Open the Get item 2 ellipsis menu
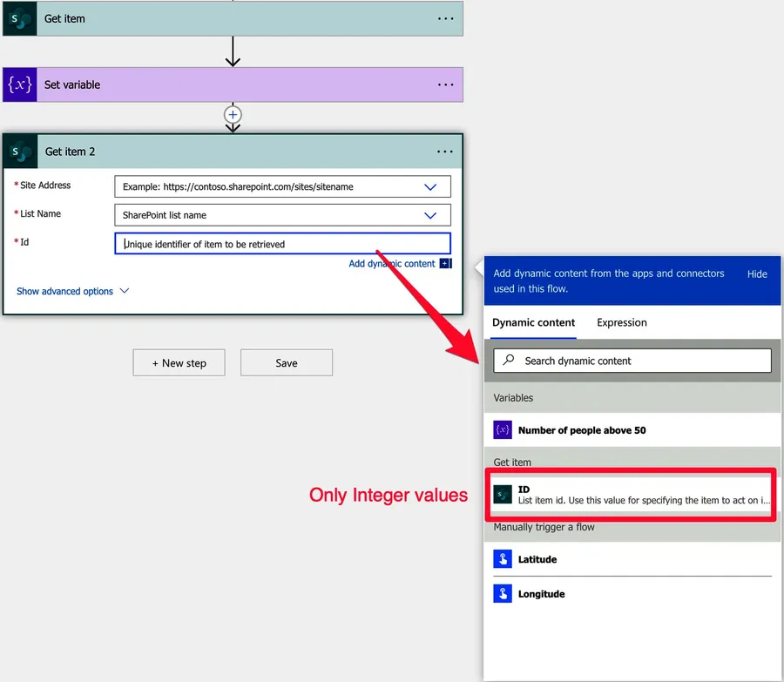The width and height of the screenshot is (784, 682). coord(445,152)
